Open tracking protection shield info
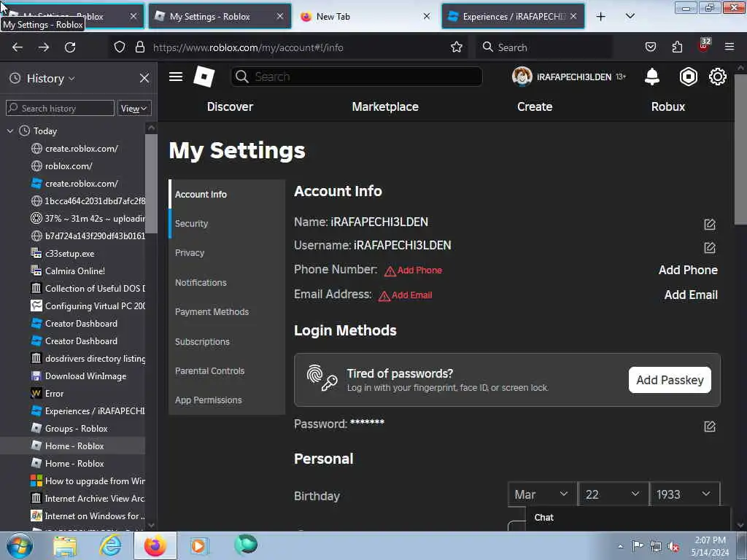Screen dimensions: 747x560 (120, 47)
